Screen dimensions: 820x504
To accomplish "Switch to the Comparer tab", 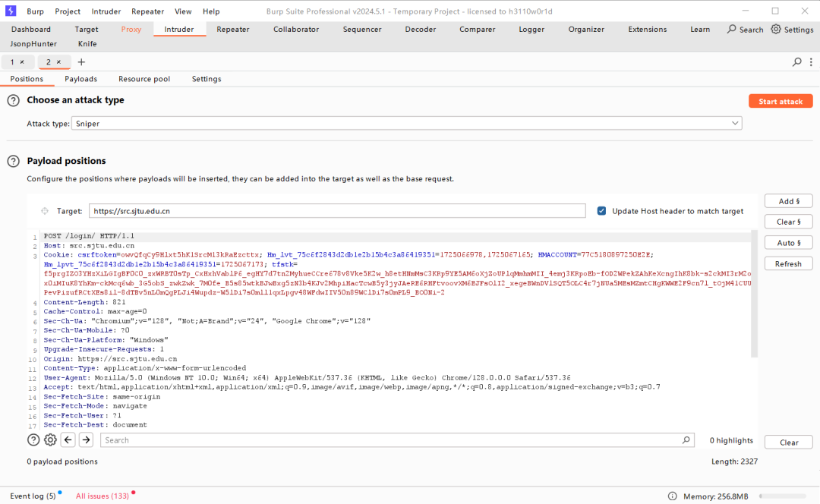I will [x=478, y=30].
